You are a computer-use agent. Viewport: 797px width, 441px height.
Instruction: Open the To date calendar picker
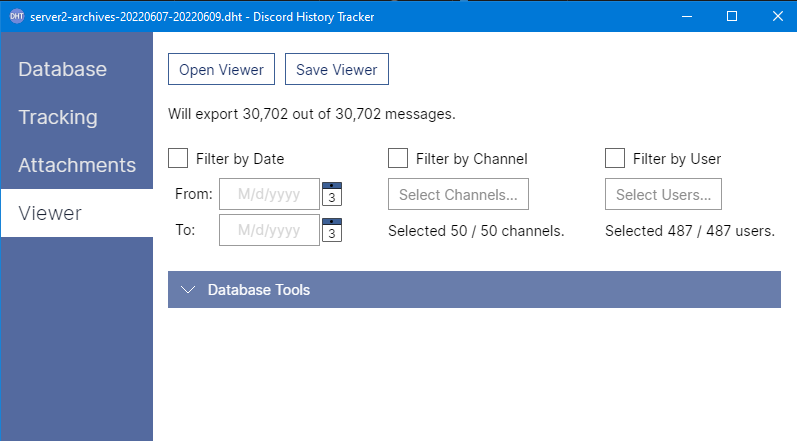click(x=332, y=230)
